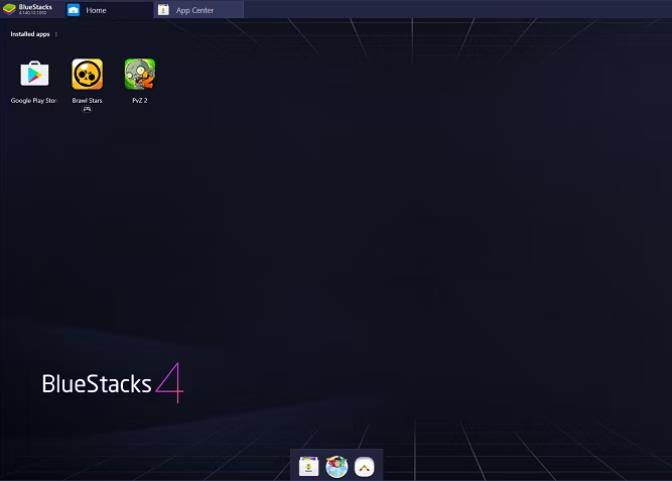Open the Brawl Stars game icon
Image resolution: width=672 pixels, height=481 pixels.
click(x=87, y=74)
